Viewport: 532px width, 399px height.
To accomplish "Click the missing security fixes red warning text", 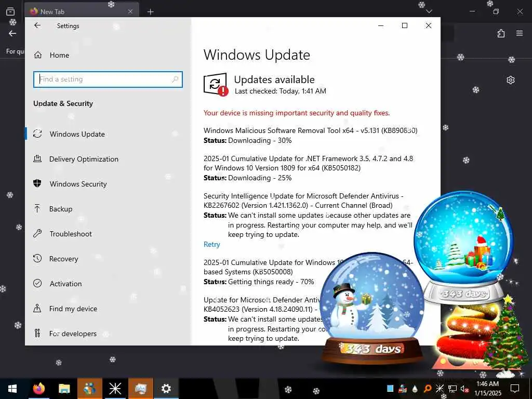I will tap(297, 113).
